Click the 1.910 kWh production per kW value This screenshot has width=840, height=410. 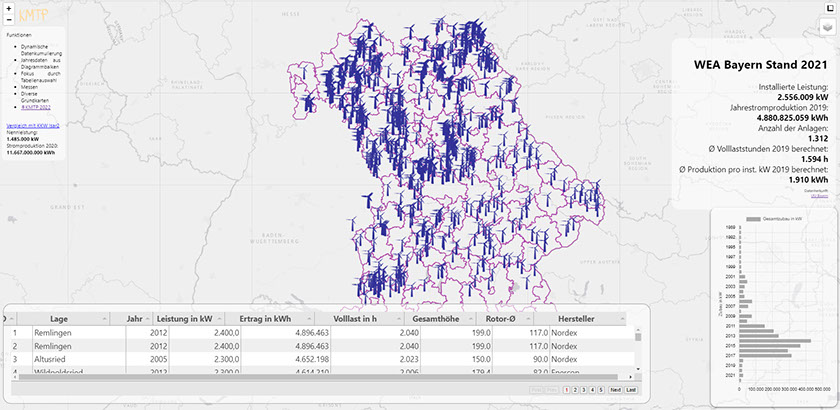coord(809,180)
